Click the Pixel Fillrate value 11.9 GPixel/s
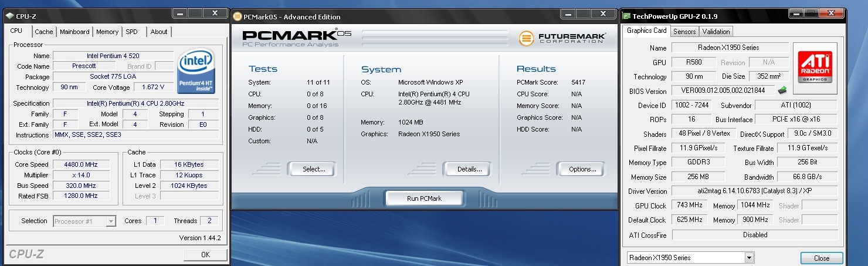868x266 pixels. pos(699,149)
